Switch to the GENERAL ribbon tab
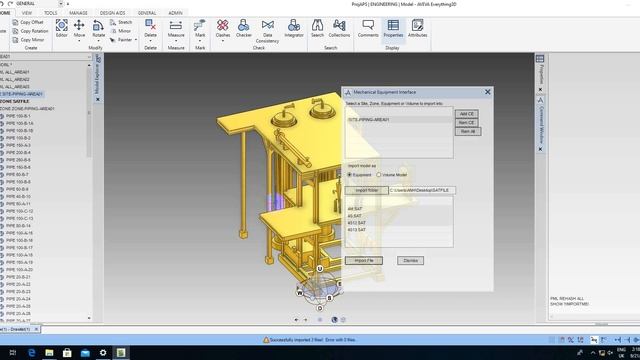 click(147, 13)
